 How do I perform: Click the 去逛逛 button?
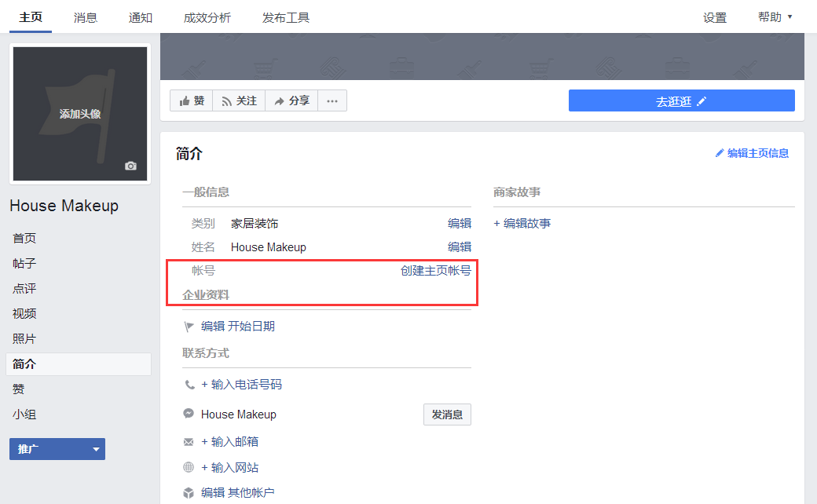[681, 100]
